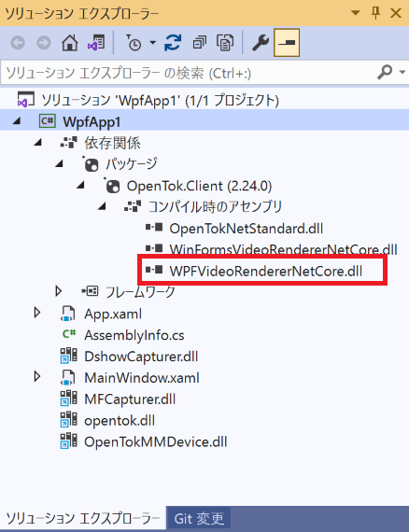Select OpenTokNetStandard.dll assembly

tap(247, 229)
